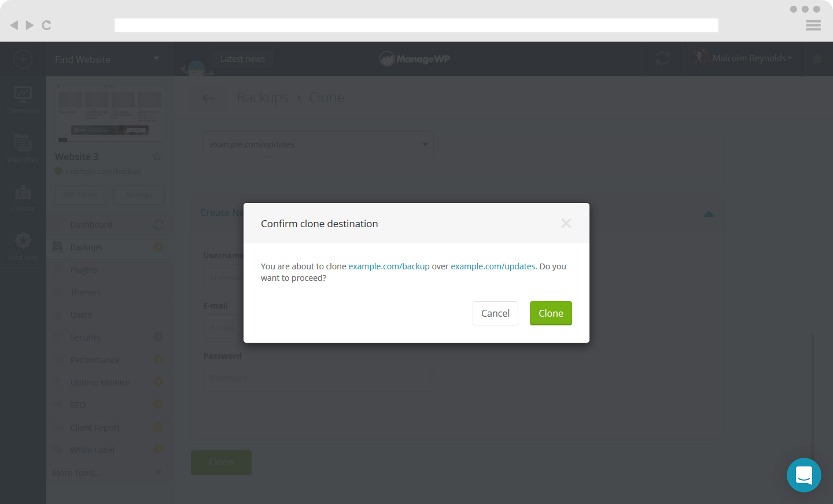The image size is (833, 504).
Task: Open the notifications bell
Action: [817, 59]
